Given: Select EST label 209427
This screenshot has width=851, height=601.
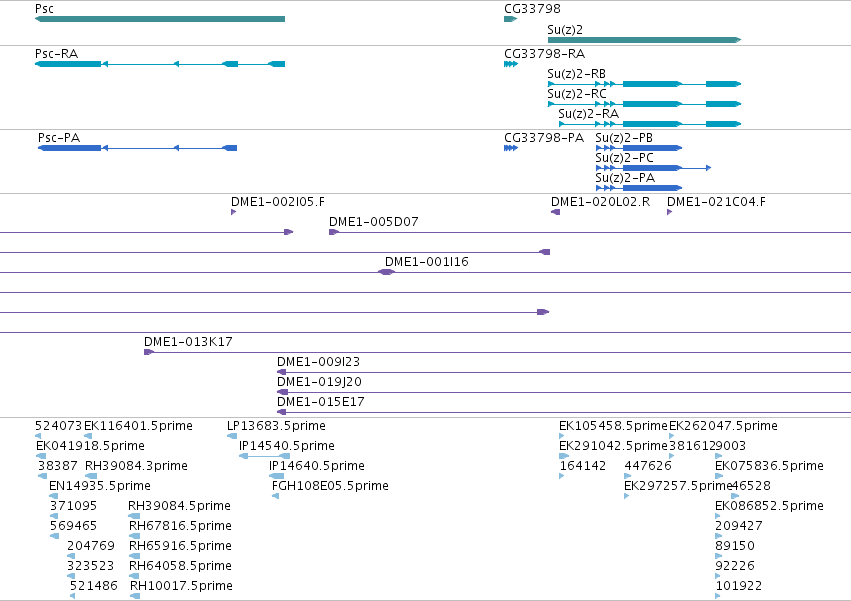Looking at the screenshot, I should [x=739, y=526].
